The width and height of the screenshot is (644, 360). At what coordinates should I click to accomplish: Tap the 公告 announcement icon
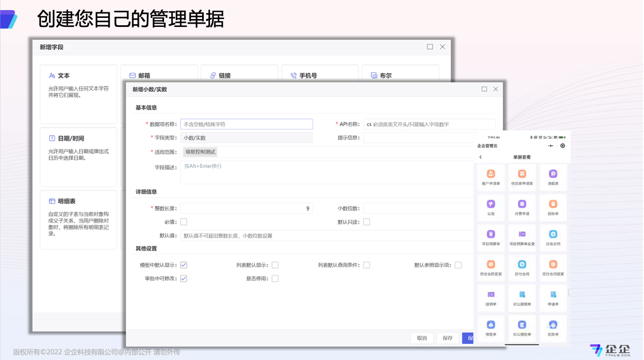[x=491, y=204]
